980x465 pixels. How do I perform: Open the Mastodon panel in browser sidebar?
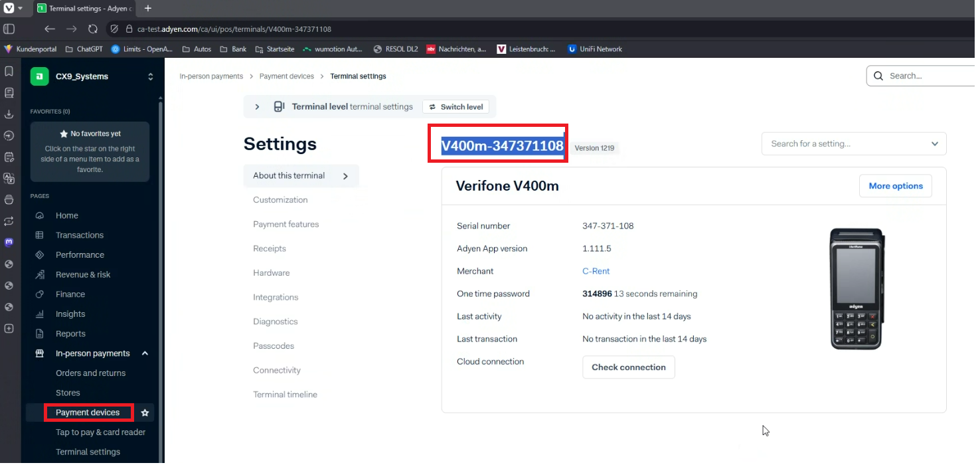[x=9, y=242]
